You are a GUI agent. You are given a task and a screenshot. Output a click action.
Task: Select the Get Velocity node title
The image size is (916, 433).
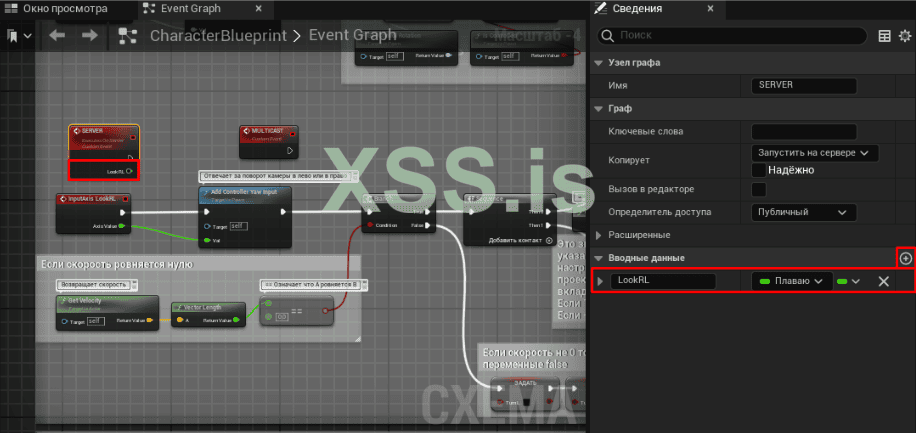(x=86, y=300)
